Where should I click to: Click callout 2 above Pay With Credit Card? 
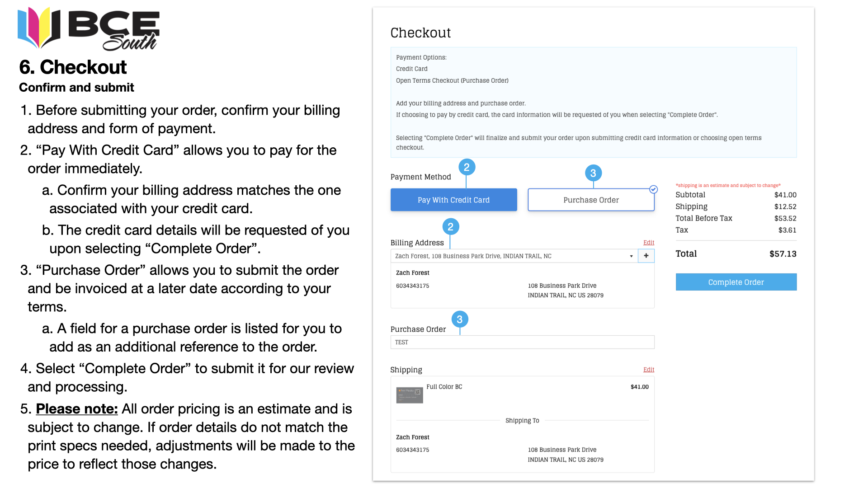pyautogui.click(x=467, y=167)
